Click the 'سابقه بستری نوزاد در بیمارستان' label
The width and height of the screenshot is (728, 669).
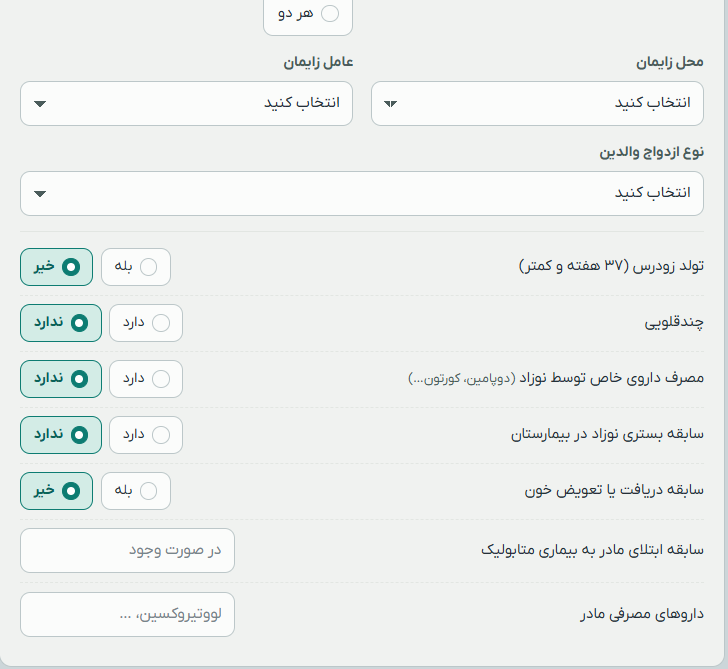point(607,435)
